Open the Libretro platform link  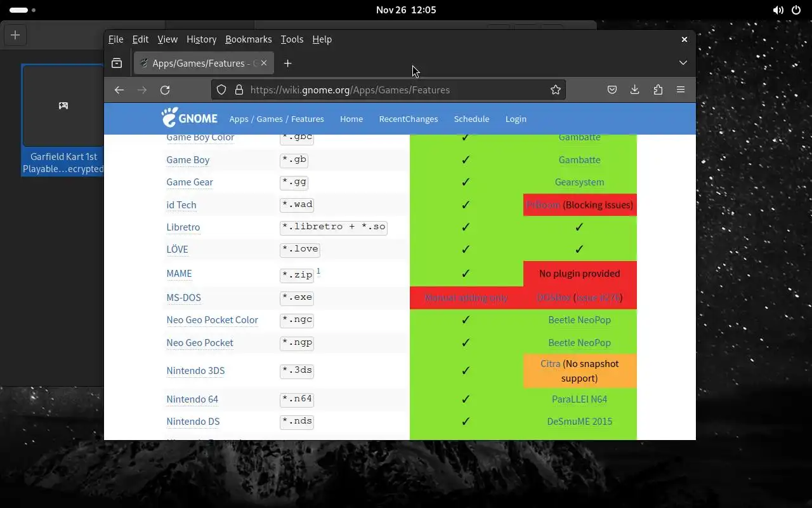[x=183, y=227]
